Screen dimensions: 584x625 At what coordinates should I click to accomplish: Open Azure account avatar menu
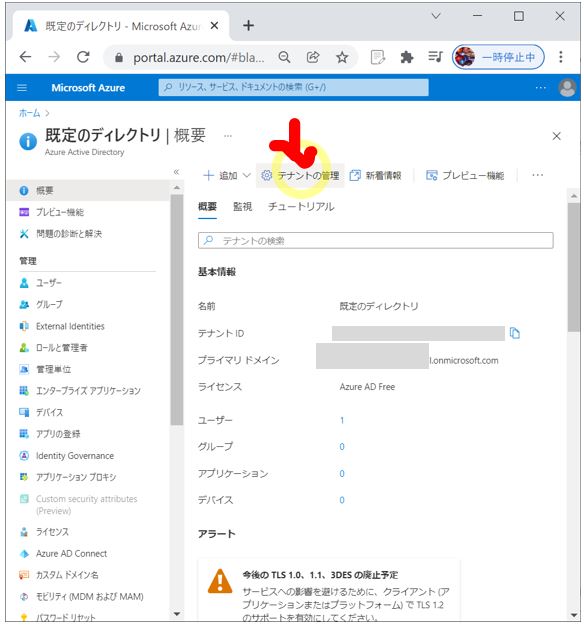pos(567,88)
